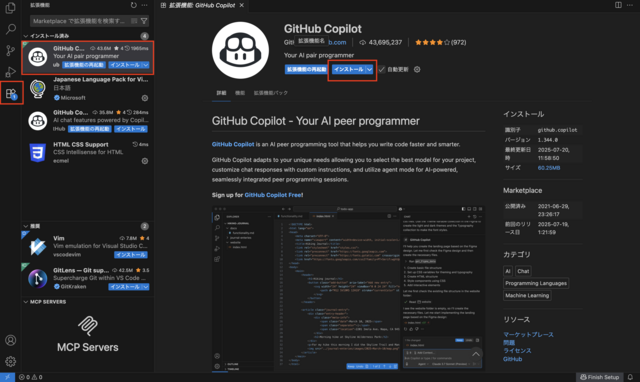Viewport: 640px width, 382px height.
Task: Open the Source Control view
Action: pyautogui.click(x=11, y=51)
